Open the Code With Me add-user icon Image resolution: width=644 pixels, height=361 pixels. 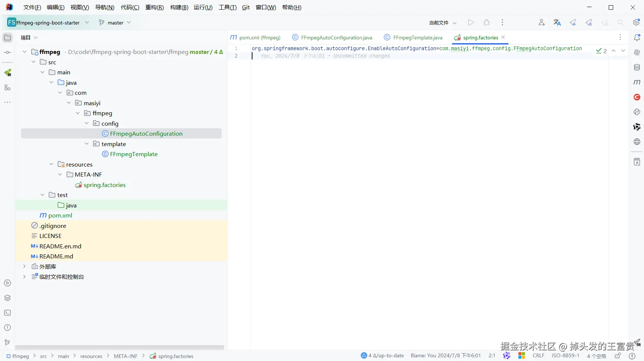pyautogui.click(x=541, y=23)
